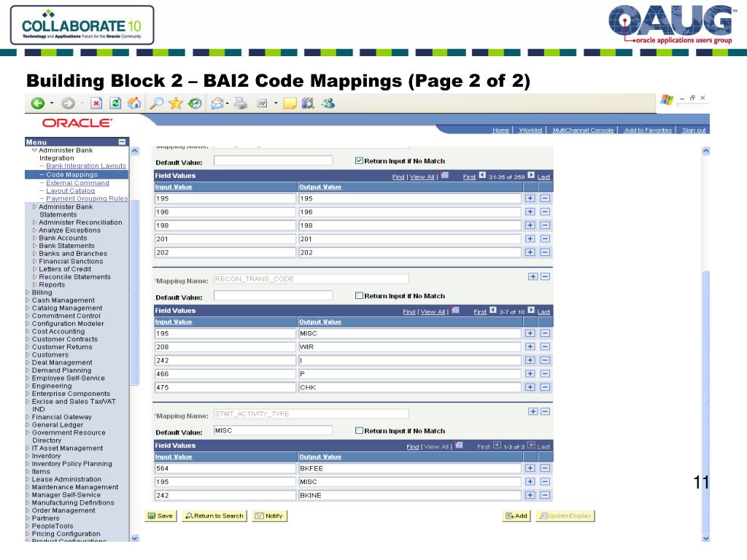Click the Sign out link
The width and height of the screenshot is (747, 560).
pos(694,130)
